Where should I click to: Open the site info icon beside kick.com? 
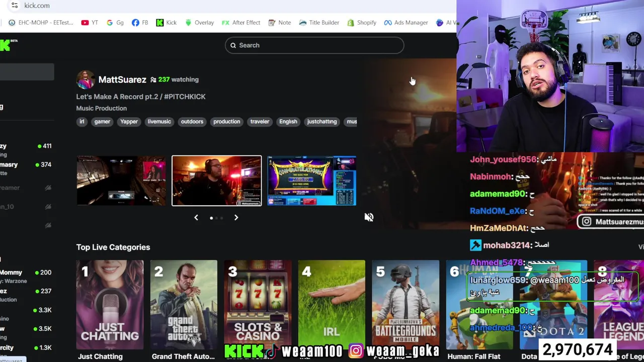(14, 6)
